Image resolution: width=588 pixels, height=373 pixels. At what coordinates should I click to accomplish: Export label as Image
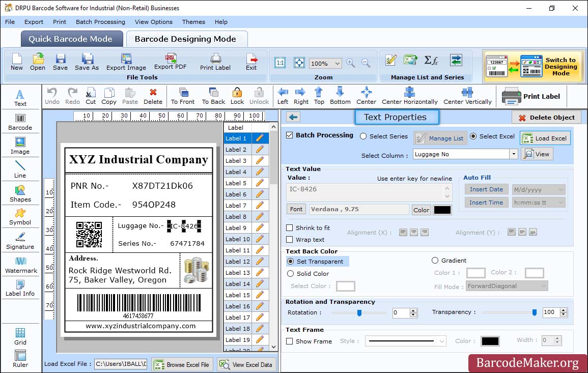click(x=126, y=62)
